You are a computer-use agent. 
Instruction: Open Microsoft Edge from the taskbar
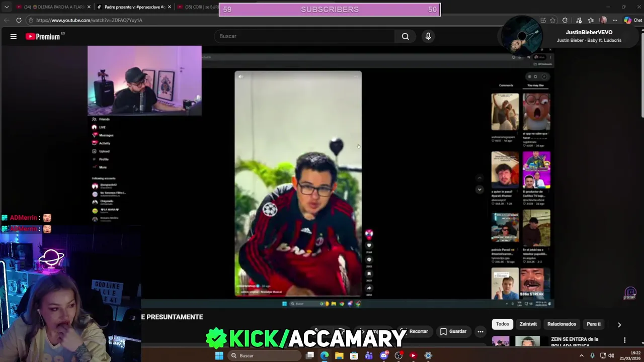(325, 355)
